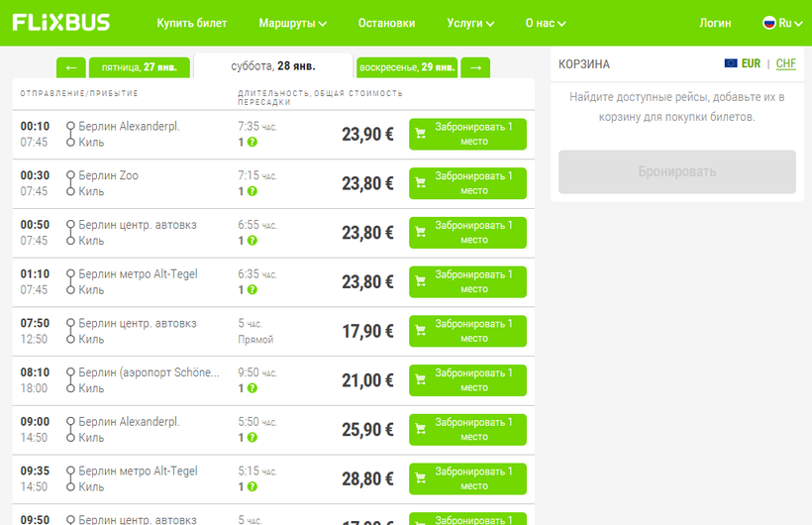Expand the О нас menu
812x525 pixels.
pos(549,23)
